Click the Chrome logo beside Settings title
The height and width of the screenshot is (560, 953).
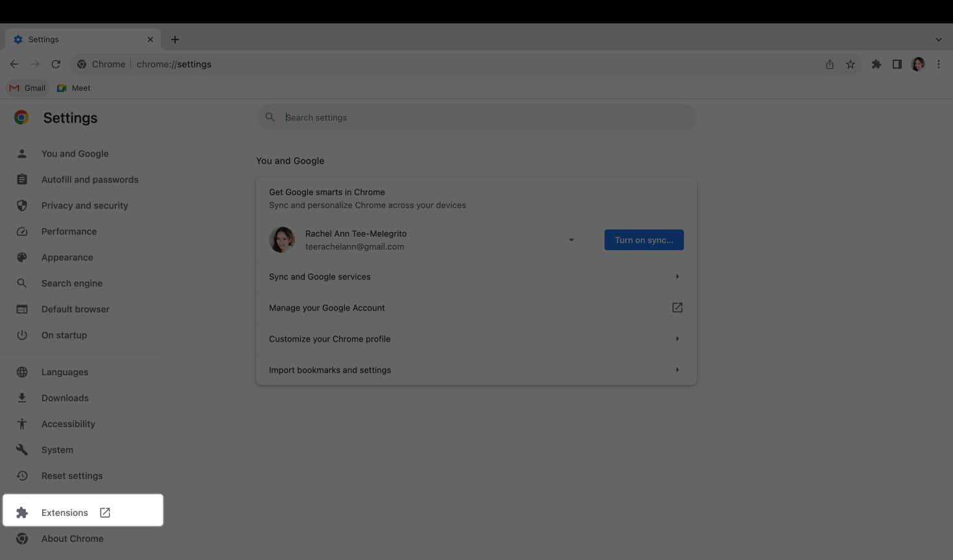click(21, 117)
